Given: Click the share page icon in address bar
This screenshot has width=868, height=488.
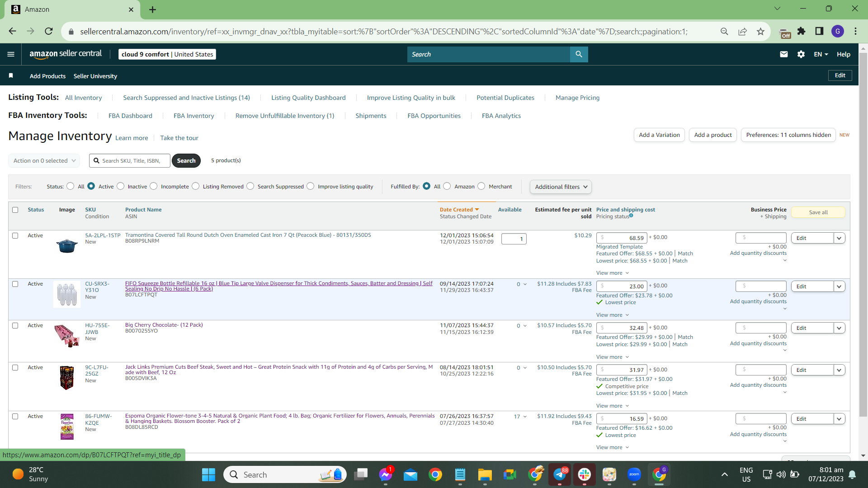Looking at the screenshot, I should (x=742, y=31).
